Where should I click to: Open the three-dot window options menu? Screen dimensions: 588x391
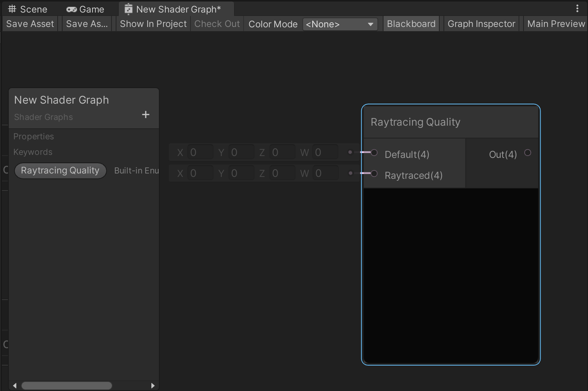577,8
